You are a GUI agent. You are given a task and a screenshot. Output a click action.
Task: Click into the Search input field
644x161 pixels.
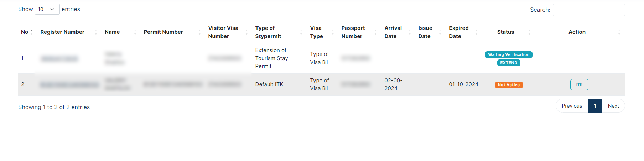pos(588,10)
